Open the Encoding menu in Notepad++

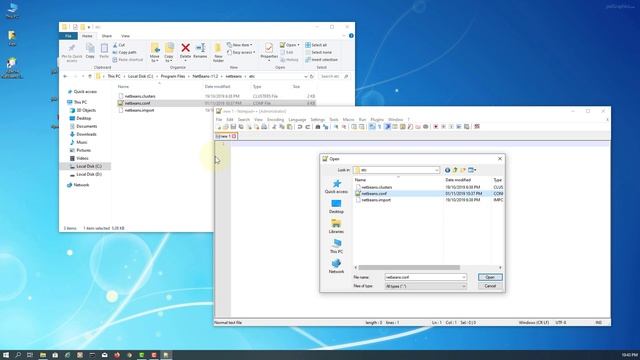pyautogui.click(x=276, y=120)
